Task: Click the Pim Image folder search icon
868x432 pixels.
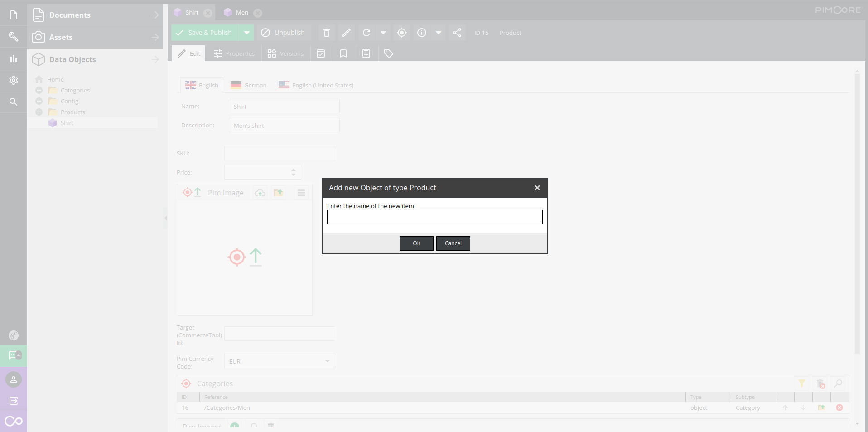Action: pyautogui.click(x=278, y=193)
